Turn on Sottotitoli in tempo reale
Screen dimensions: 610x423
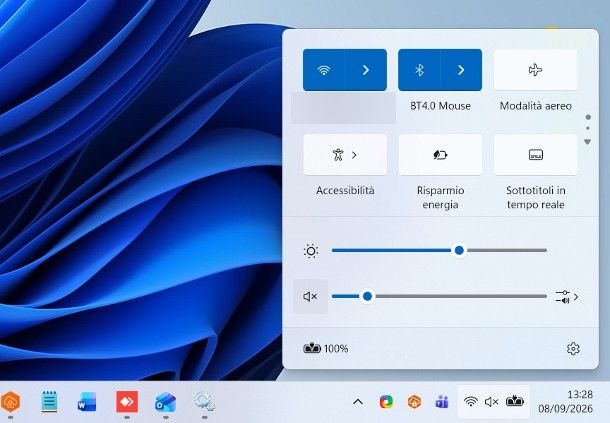click(x=536, y=155)
